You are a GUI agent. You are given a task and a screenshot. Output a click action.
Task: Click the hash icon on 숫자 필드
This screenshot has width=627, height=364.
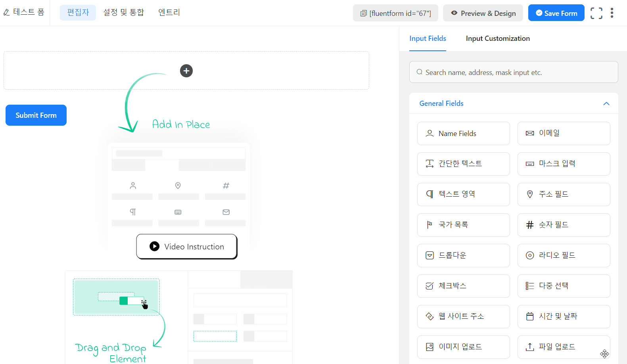(530, 225)
